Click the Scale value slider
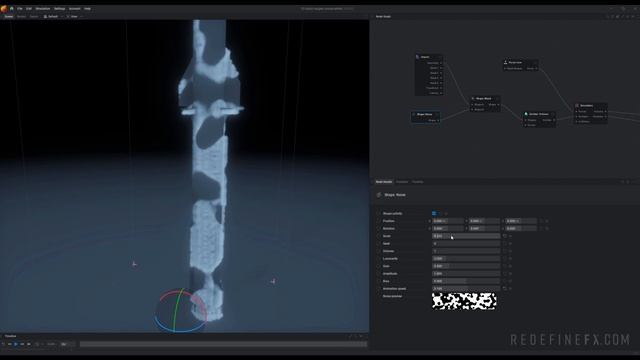 click(x=466, y=236)
